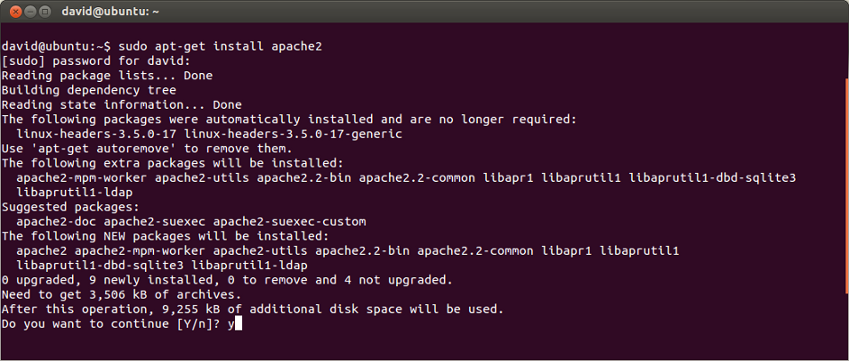Click the 9,255 kB disk space line
Screen dimensions: 849x361
(253, 310)
